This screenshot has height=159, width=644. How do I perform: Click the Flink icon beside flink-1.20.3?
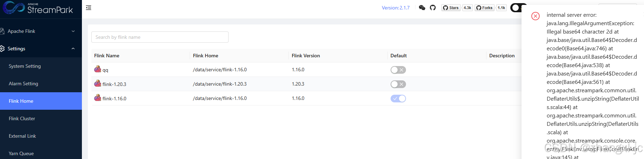[x=98, y=84]
